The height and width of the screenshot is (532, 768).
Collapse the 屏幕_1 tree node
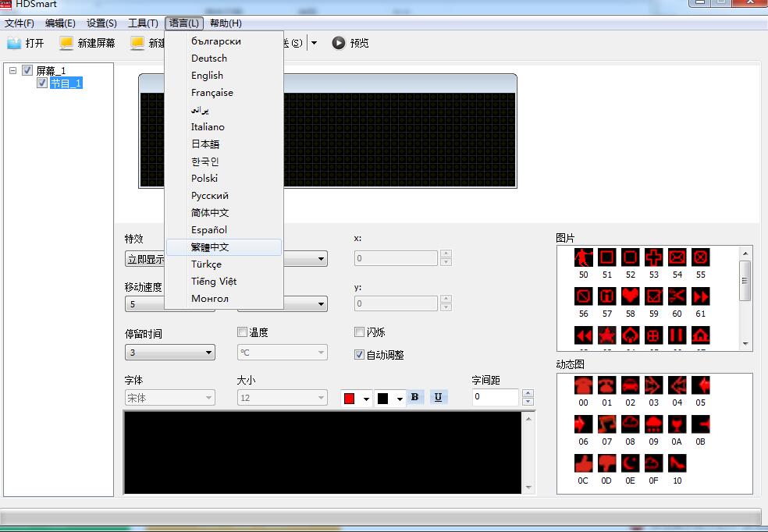tap(13, 70)
